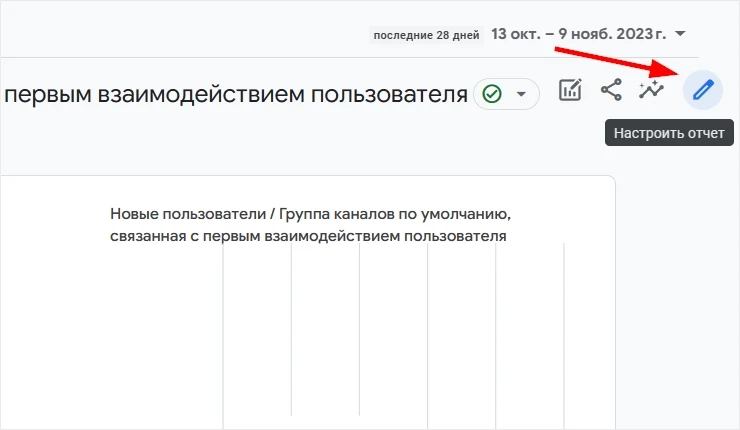
Task: Click the horizontal divider below the date range
Action: 349,58
